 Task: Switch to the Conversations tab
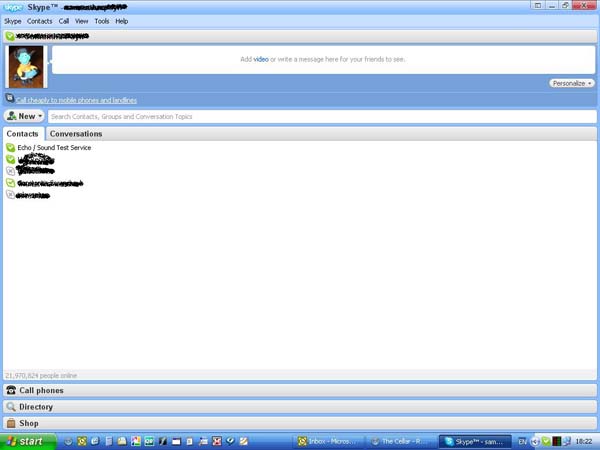76,134
